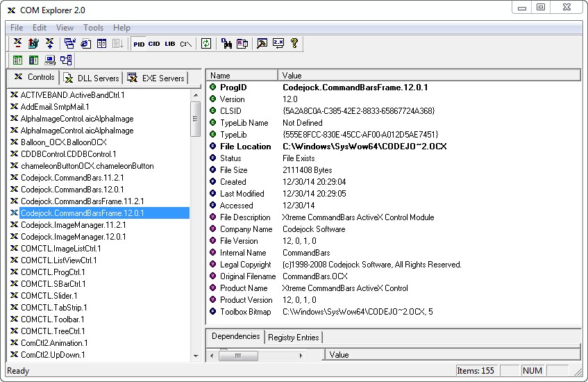
Task: Toggle CID display mode
Action: [x=154, y=44]
